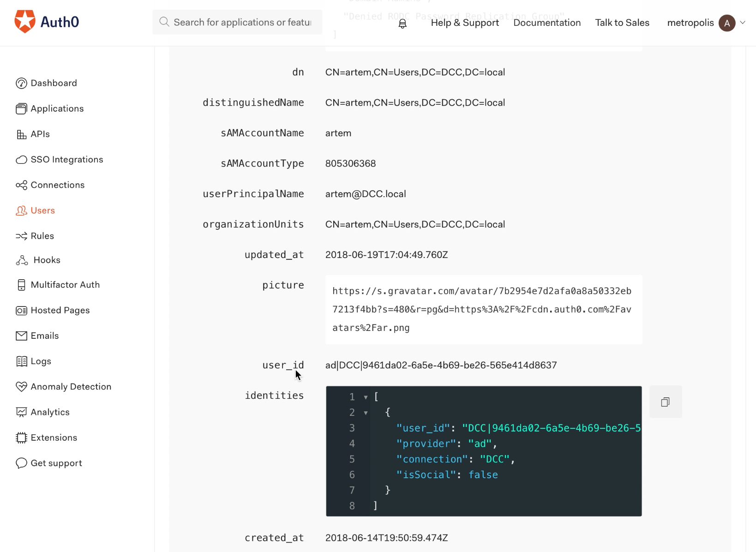This screenshot has width=756, height=552.
Task: Click the "connection": "DCC" JSON line
Action: 455,459
